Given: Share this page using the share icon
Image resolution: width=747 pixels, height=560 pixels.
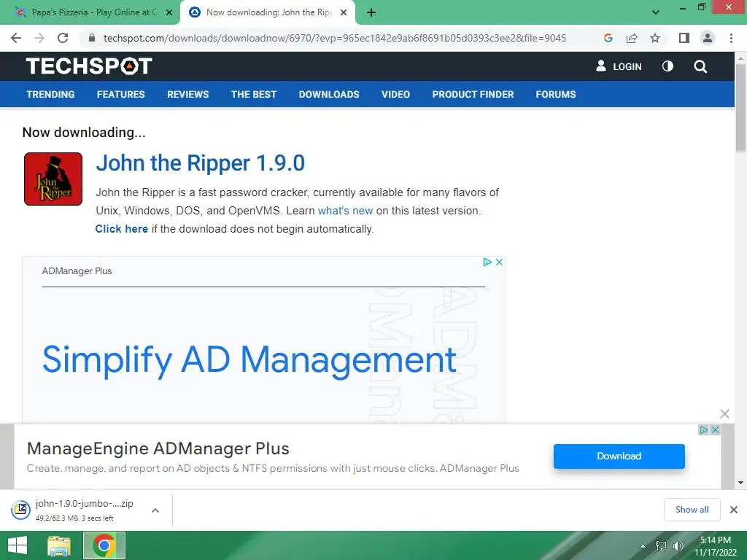Looking at the screenshot, I should 632,38.
